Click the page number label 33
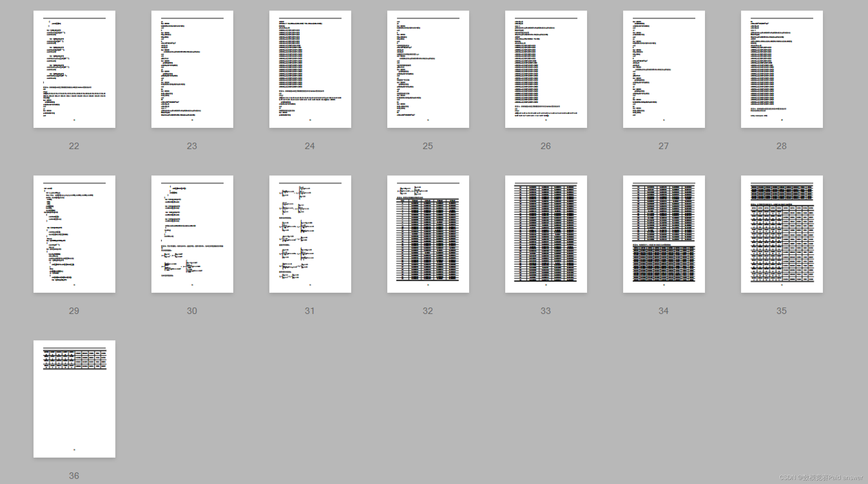This screenshot has width=868, height=484. pyautogui.click(x=546, y=310)
